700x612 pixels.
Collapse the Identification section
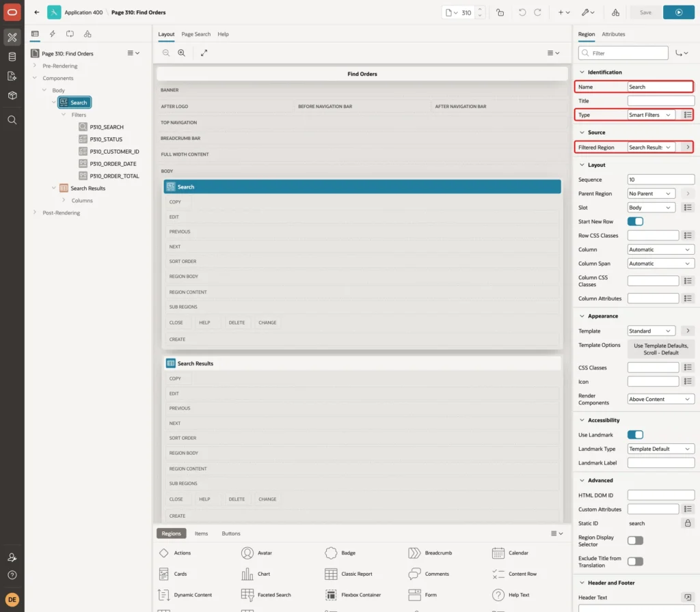[582, 72]
